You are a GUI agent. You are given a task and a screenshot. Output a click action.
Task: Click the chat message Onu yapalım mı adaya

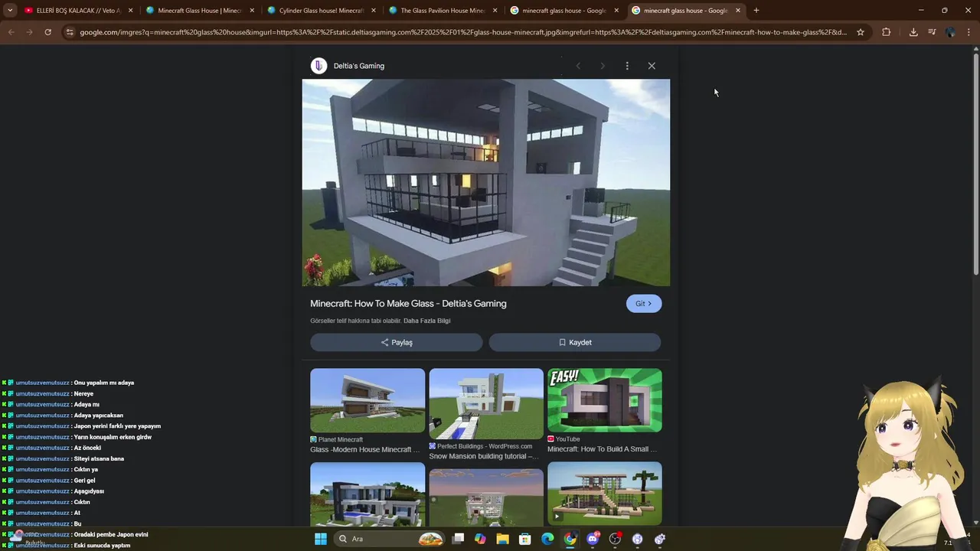click(104, 383)
